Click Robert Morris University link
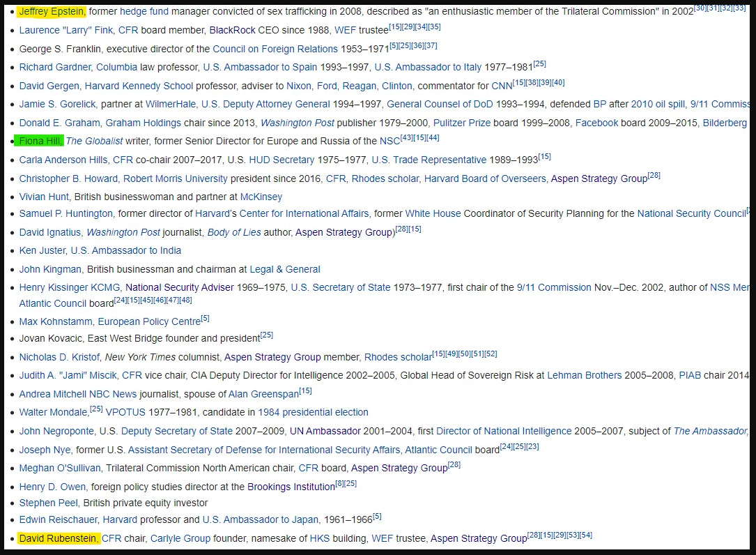 click(x=176, y=178)
